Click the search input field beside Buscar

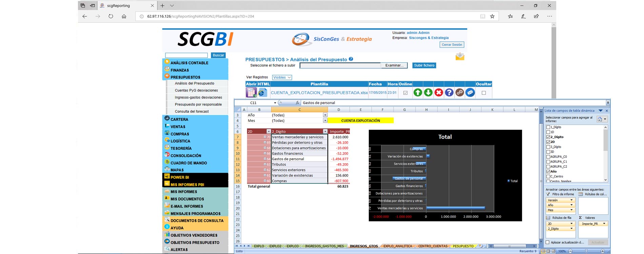[x=186, y=55]
